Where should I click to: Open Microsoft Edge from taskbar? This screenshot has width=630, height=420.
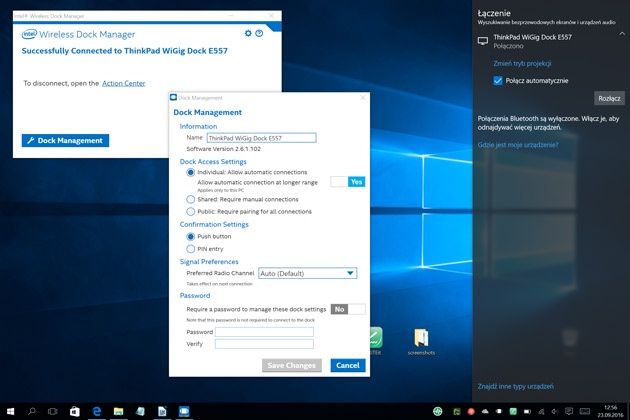pyautogui.click(x=97, y=411)
